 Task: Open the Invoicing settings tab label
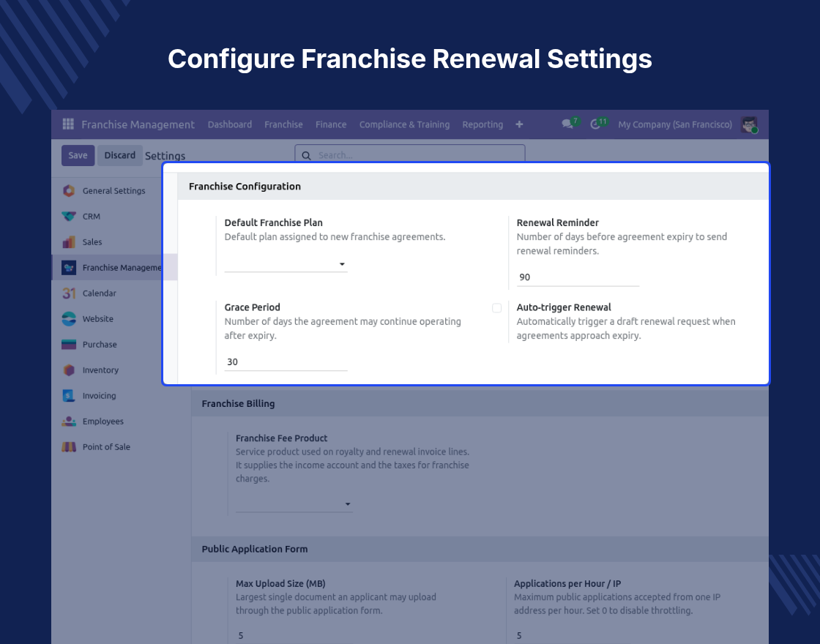(99, 396)
